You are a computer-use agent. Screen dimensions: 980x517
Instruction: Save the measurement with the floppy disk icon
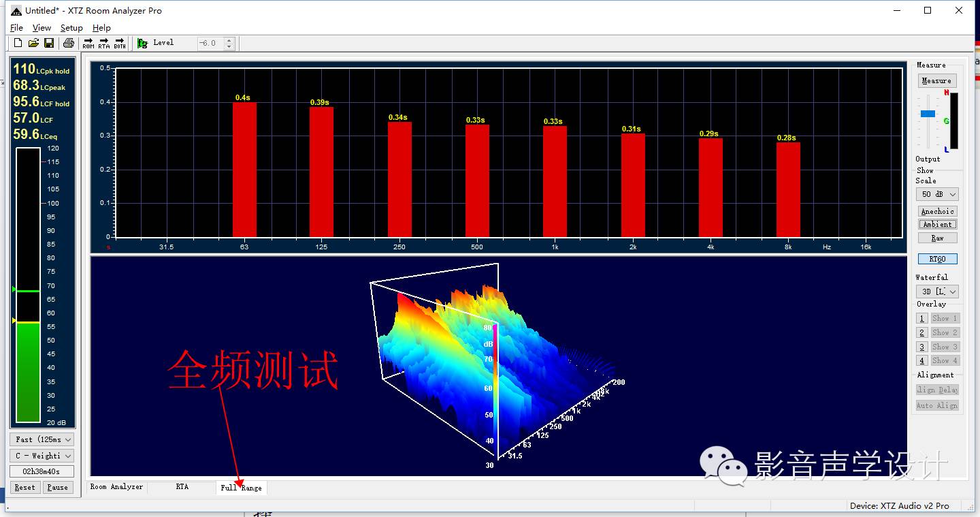[x=49, y=43]
